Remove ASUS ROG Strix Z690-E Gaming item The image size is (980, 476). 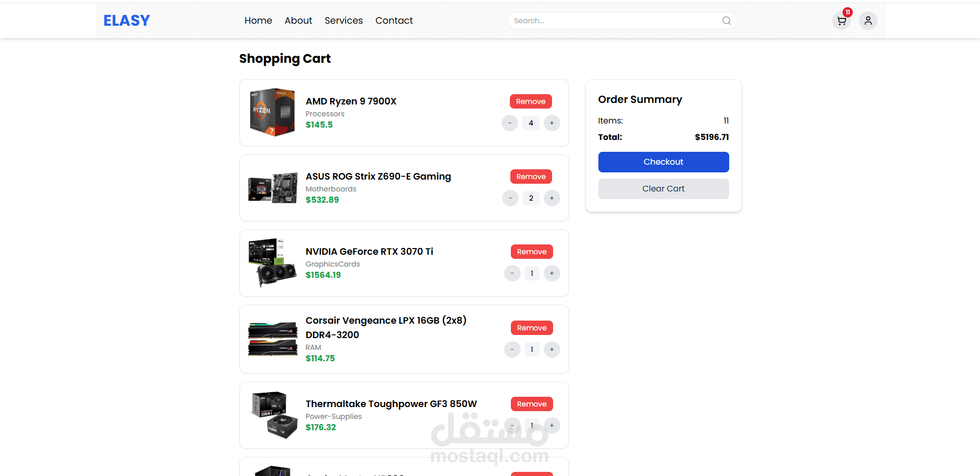tap(531, 177)
